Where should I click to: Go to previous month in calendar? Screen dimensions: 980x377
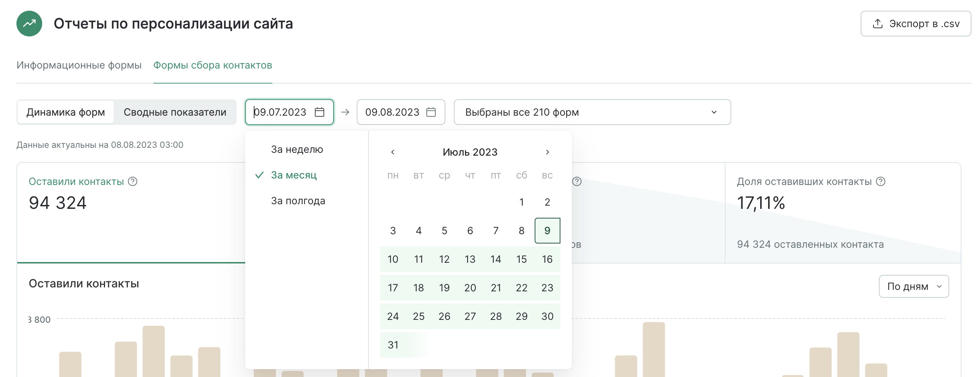click(x=393, y=152)
